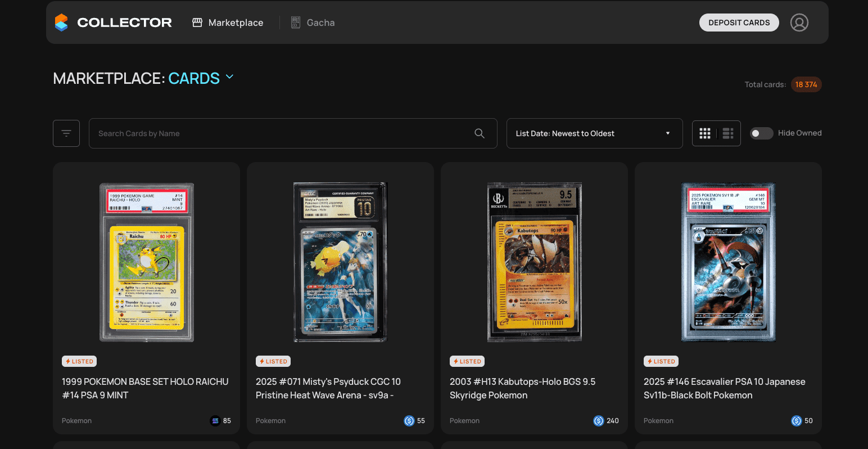Switch to the list view icon
The height and width of the screenshot is (449, 868).
[x=727, y=133]
